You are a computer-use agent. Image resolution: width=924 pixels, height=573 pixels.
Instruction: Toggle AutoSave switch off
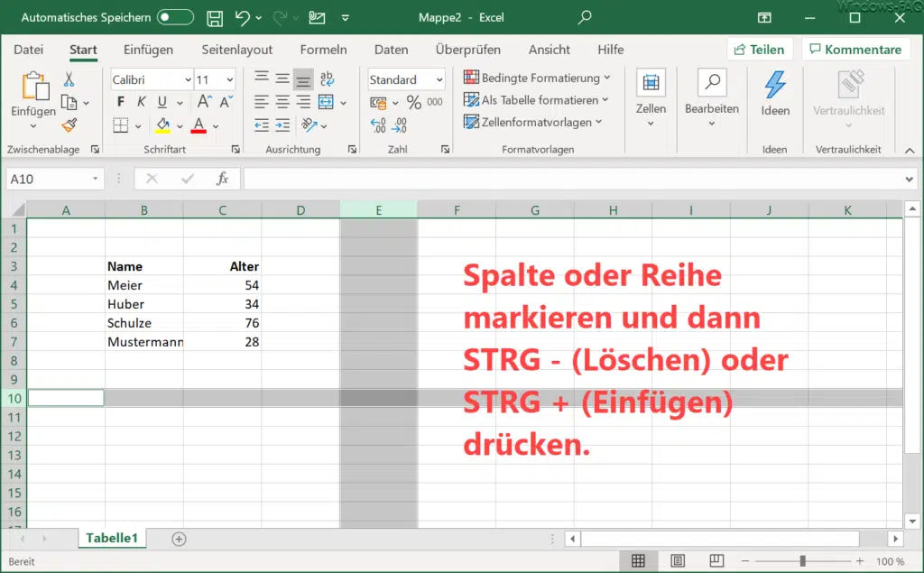tap(176, 16)
